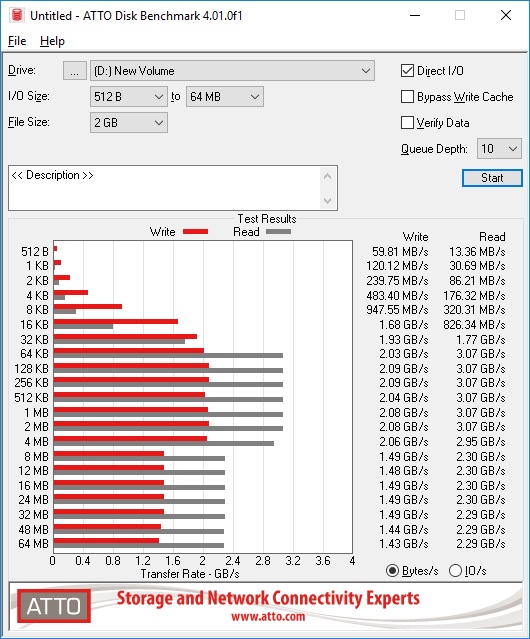Click the description scroll up arrow
530x639 pixels.
pyautogui.click(x=328, y=176)
